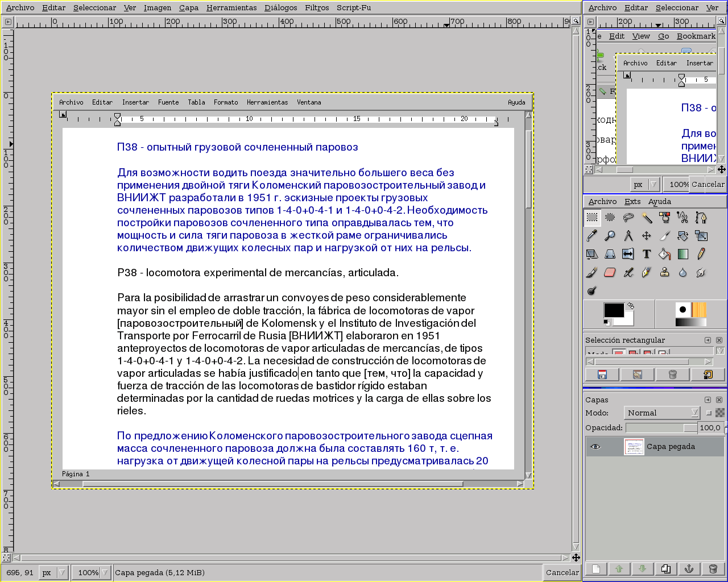The image size is (728, 582).
Task: Delete the layer with trash button in Capas
Action: (x=713, y=569)
